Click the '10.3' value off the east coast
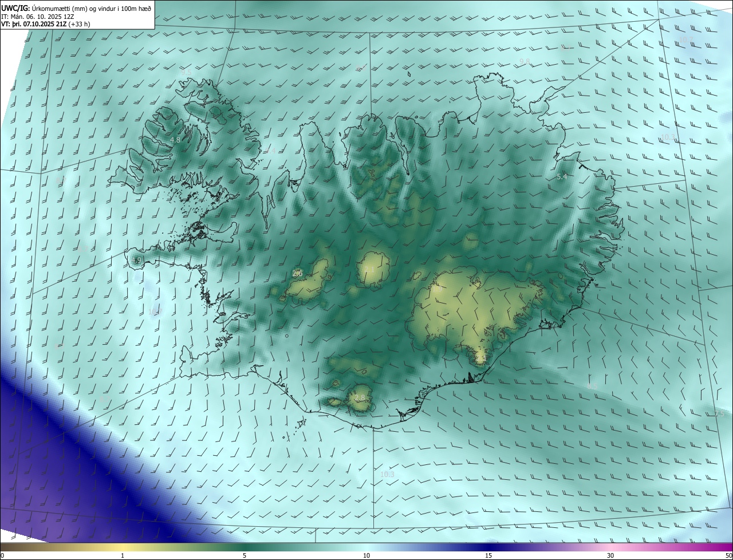 tap(669, 137)
